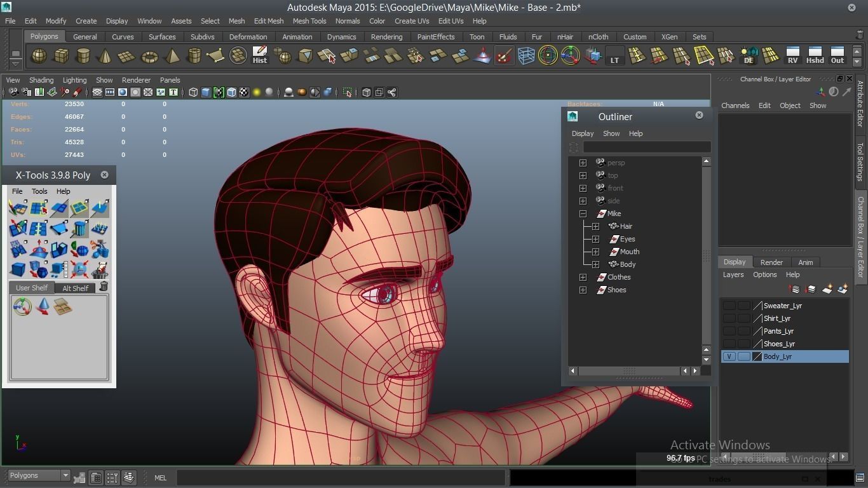Expand the persp camera node in Outliner
Image resolution: width=868 pixels, height=488 pixels.
(583, 163)
